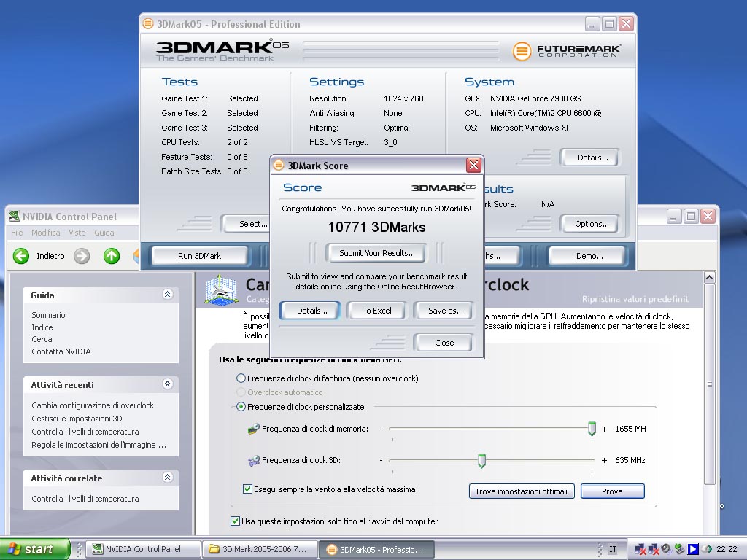Open score Details in the Score dialog
747x560 pixels.
[311, 311]
